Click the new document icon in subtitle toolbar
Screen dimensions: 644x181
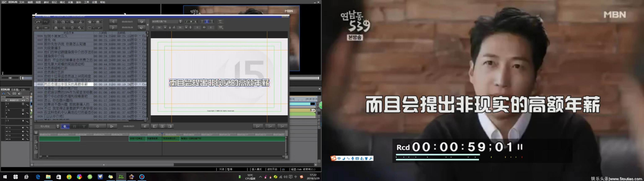coord(56,22)
